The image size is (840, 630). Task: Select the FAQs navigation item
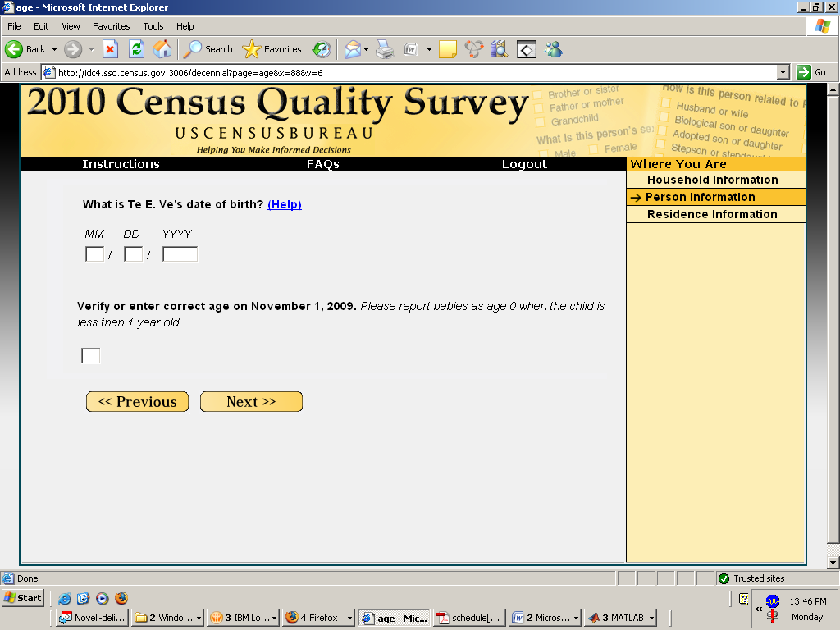click(x=322, y=164)
